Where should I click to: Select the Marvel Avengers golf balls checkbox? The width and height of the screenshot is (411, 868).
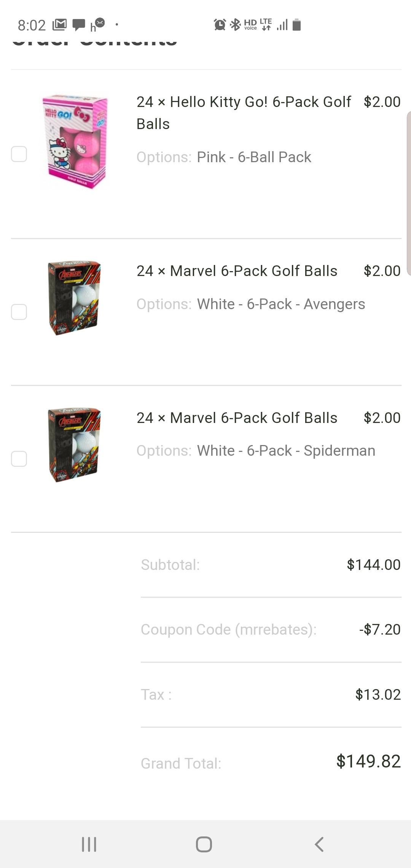(x=19, y=312)
